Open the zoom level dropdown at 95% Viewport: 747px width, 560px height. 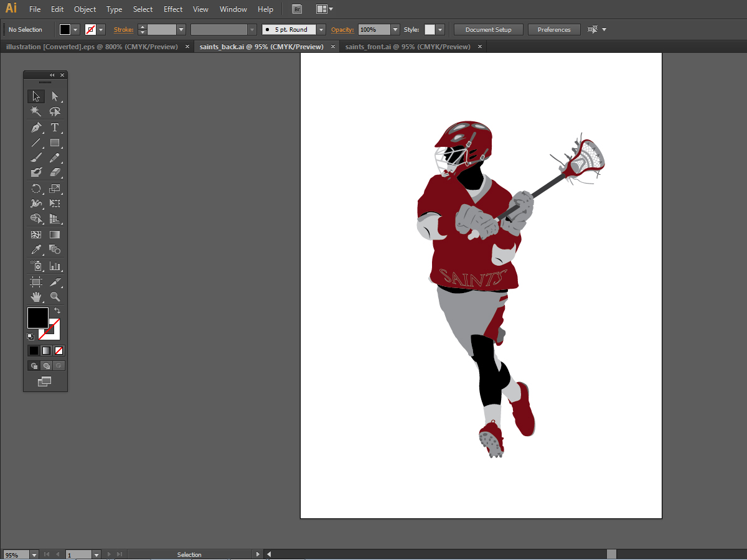coord(34,554)
